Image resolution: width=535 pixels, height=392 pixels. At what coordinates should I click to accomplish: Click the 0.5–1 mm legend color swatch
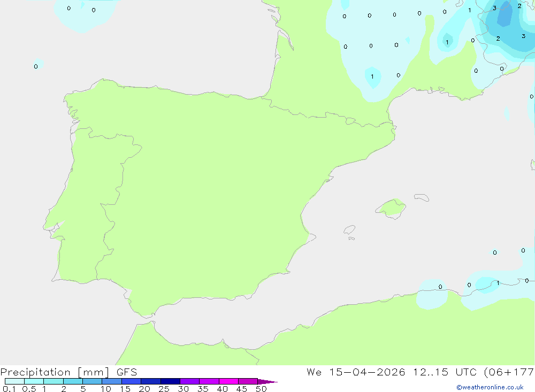[x=34, y=381]
